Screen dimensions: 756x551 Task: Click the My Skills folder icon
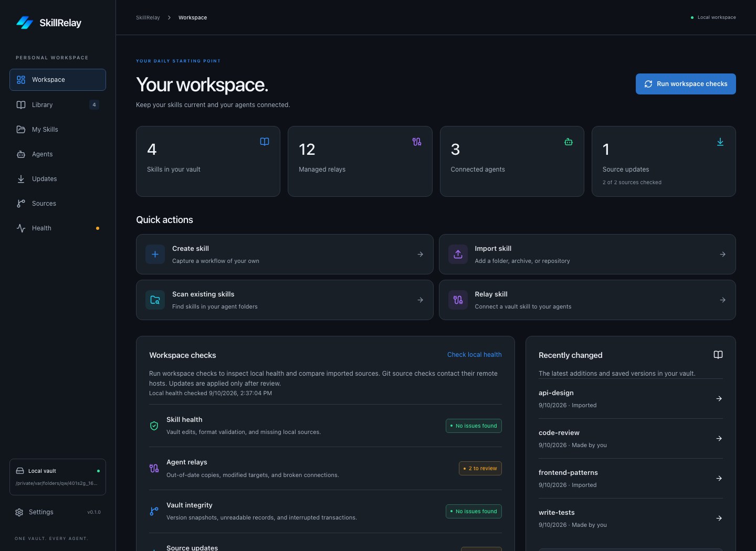click(21, 130)
